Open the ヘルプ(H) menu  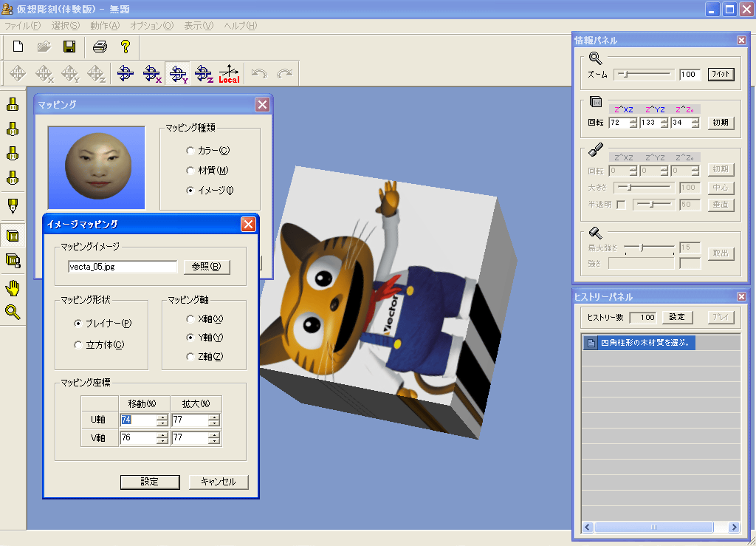pyautogui.click(x=240, y=26)
